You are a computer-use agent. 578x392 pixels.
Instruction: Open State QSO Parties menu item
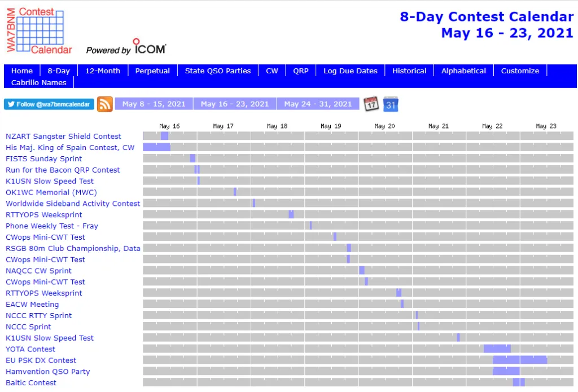[x=218, y=71]
